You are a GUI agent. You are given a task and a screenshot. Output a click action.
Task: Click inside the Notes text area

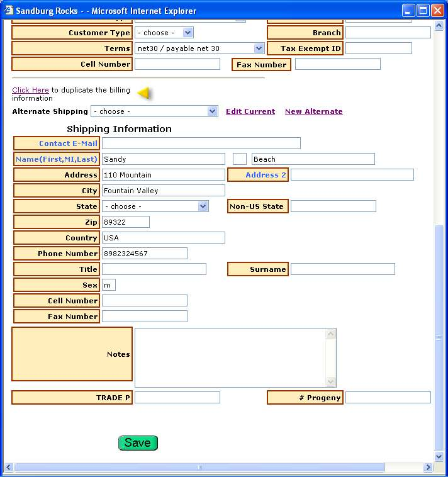230,357
